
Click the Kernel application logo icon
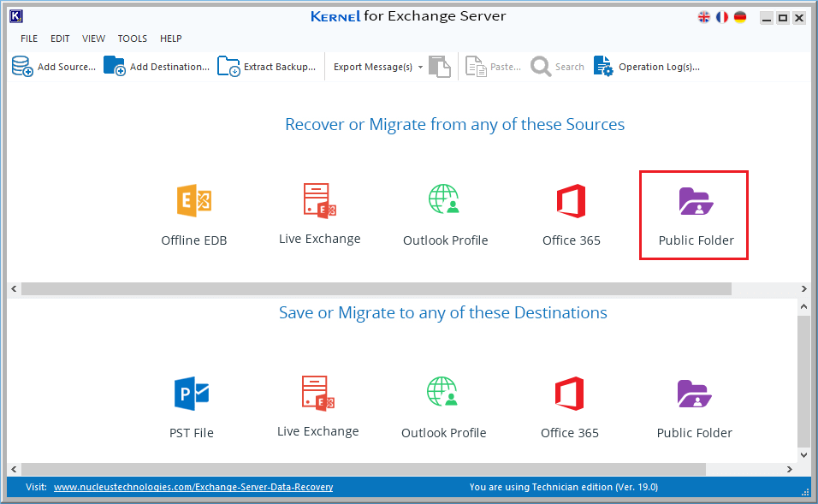point(16,17)
